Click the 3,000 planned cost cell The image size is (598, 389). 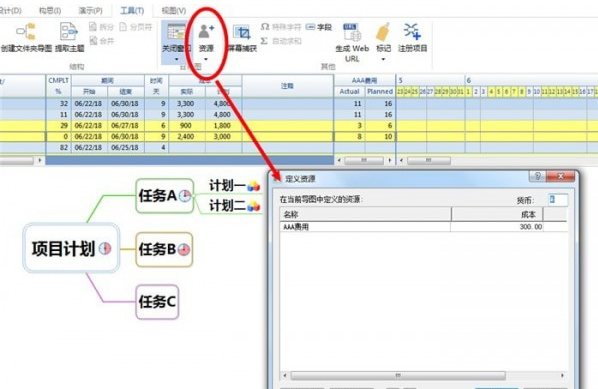(222, 137)
